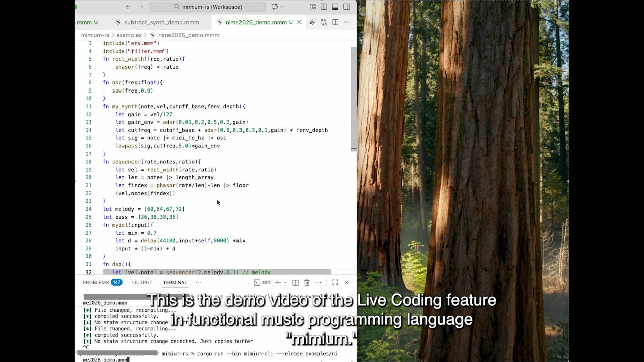Toggle the primary sidebar visibility
Image resolution: width=644 pixels, height=362 pixels.
click(x=324, y=7)
